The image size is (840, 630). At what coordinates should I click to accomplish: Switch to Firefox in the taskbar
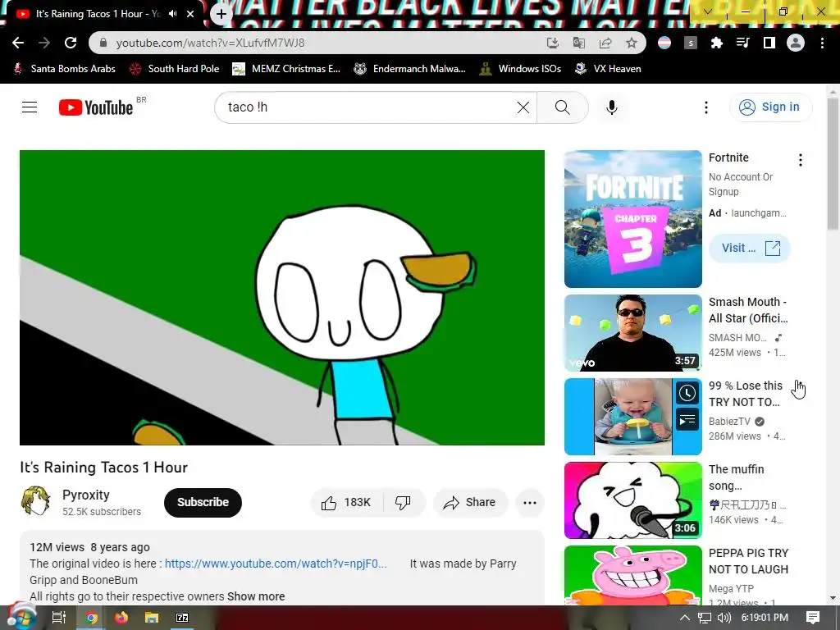pos(121,618)
